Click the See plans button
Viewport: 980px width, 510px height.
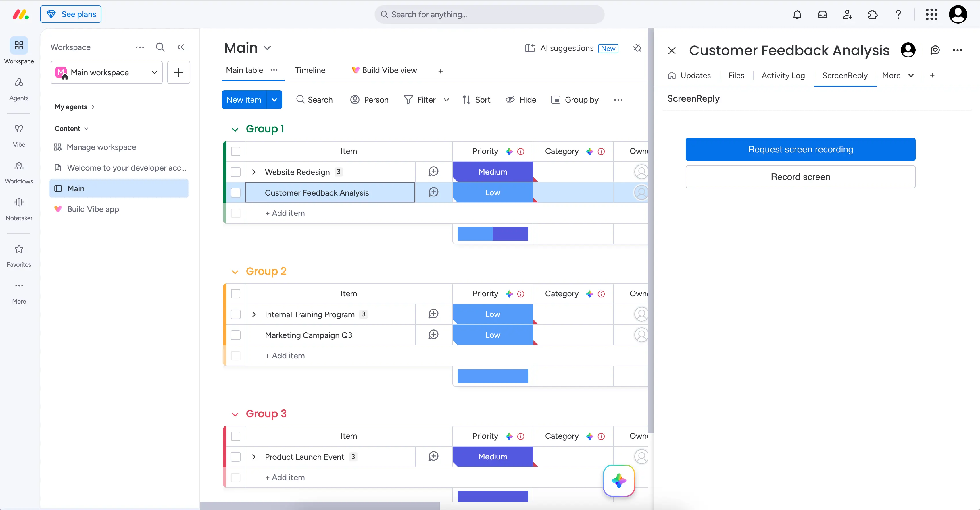coord(71,14)
